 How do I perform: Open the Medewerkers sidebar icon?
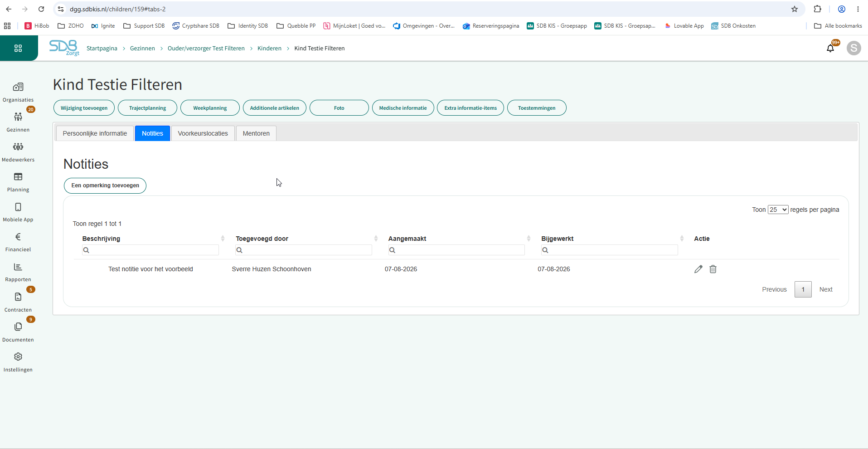pos(18,147)
